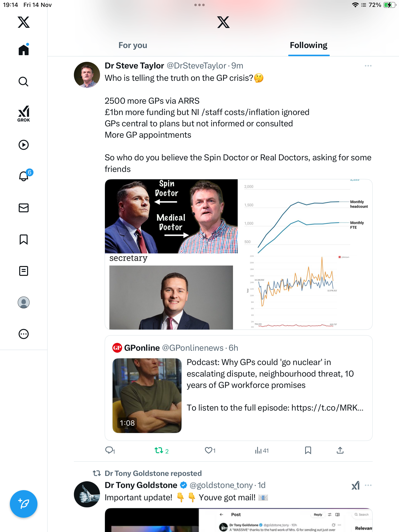399x532 pixels.
Task: Undo repost on Dr Steve Taylor's post
Action: click(159, 450)
